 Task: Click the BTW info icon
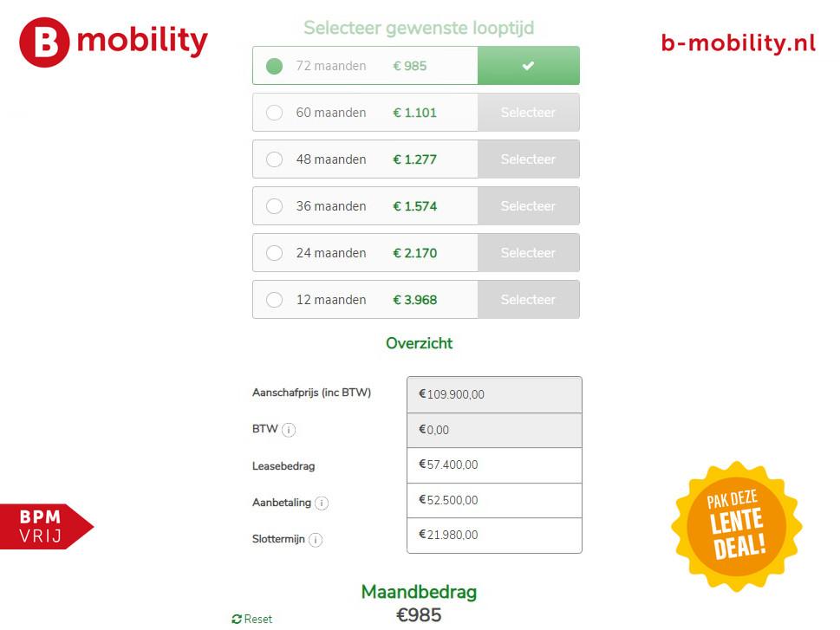coord(289,430)
